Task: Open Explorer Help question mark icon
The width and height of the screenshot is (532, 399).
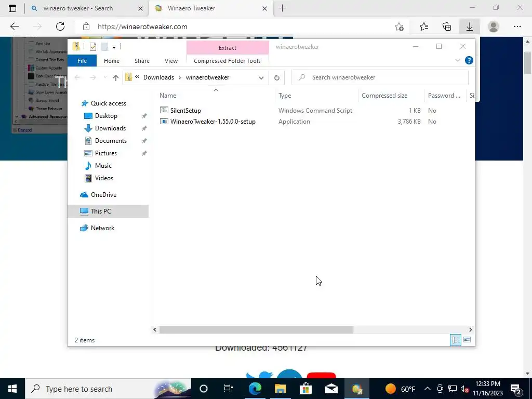Action: pyautogui.click(x=469, y=60)
